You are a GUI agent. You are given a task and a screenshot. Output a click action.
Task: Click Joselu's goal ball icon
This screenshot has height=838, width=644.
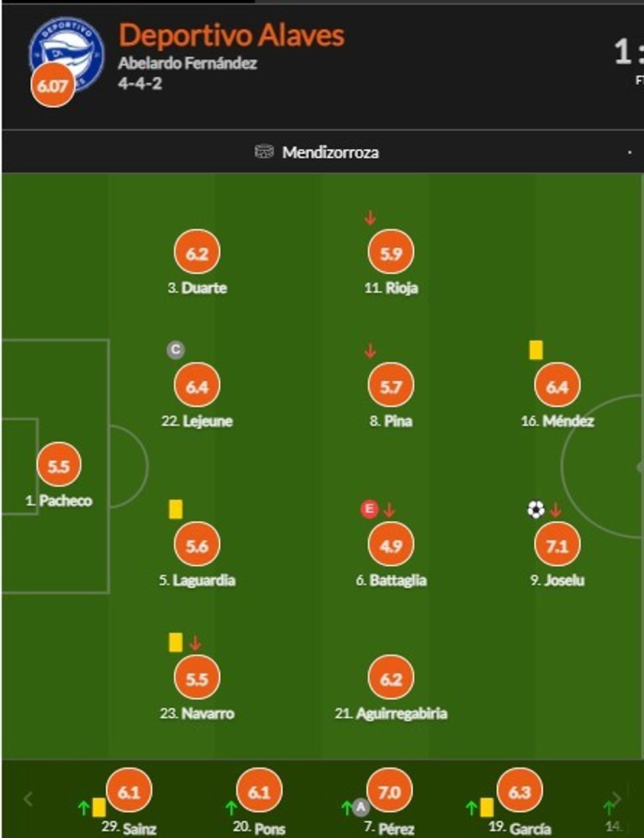click(x=536, y=509)
